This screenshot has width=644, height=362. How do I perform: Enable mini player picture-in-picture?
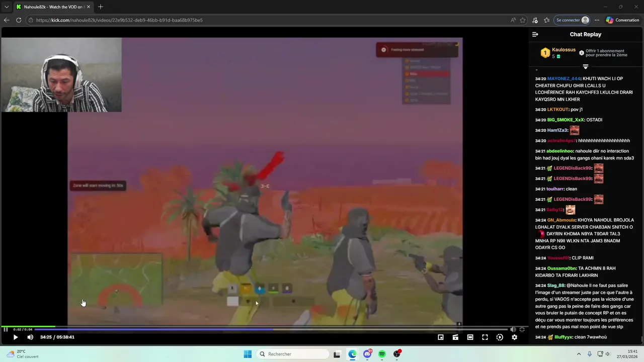coord(441,337)
